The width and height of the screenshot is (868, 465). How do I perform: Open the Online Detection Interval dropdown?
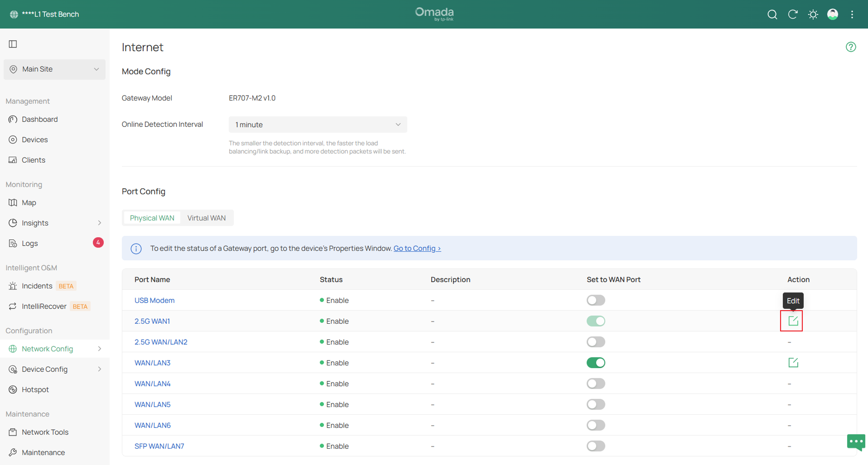coord(318,125)
